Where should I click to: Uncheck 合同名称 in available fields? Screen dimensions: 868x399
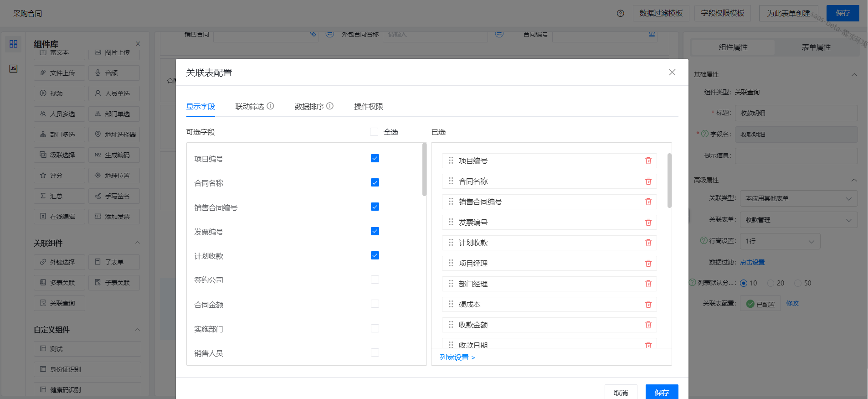coord(375,182)
